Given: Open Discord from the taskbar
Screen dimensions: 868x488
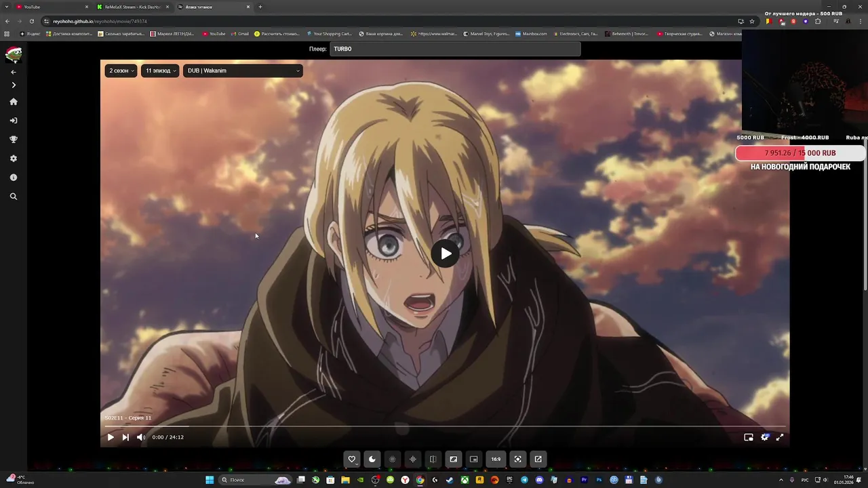Looking at the screenshot, I should 539,480.
